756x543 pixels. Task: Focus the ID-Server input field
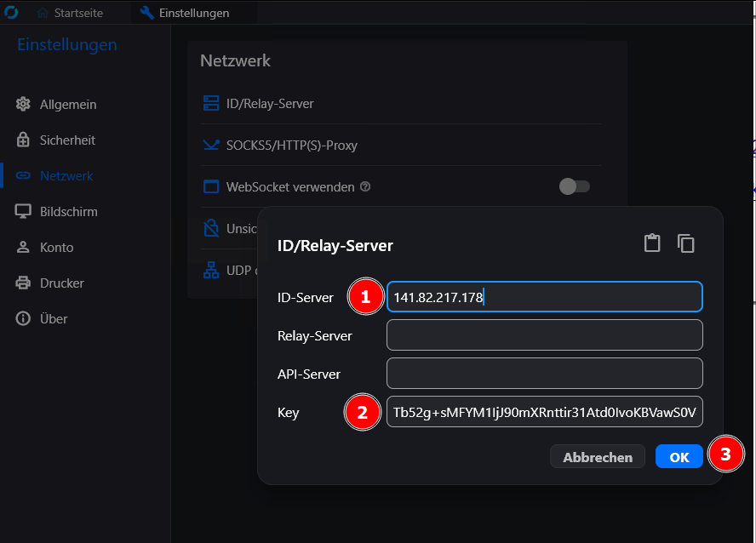(545, 297)
